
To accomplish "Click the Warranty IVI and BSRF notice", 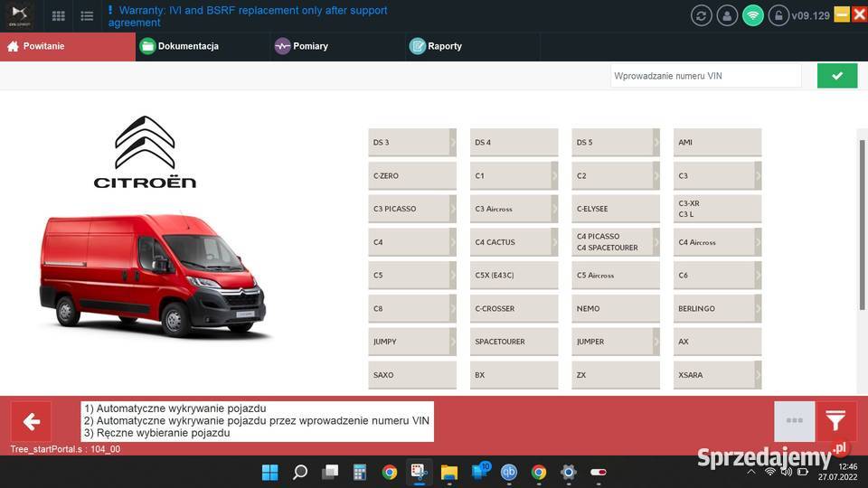I will point(248,16).
